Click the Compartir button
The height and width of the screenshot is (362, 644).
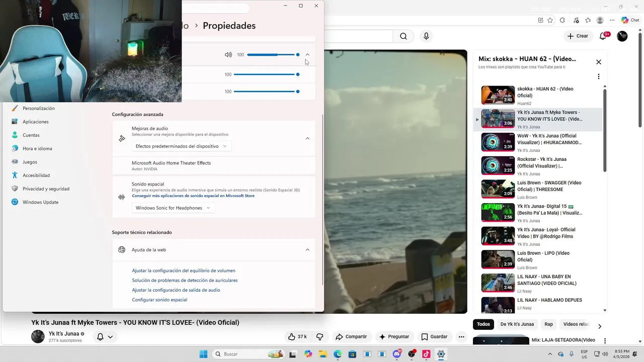(351, 337)
